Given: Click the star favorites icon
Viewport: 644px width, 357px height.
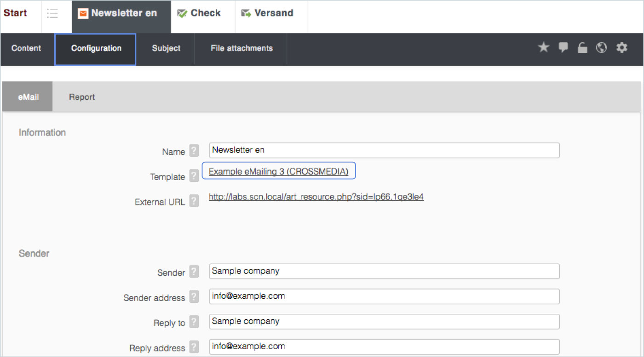Looking at the screenshot, I should coord(544,47).
